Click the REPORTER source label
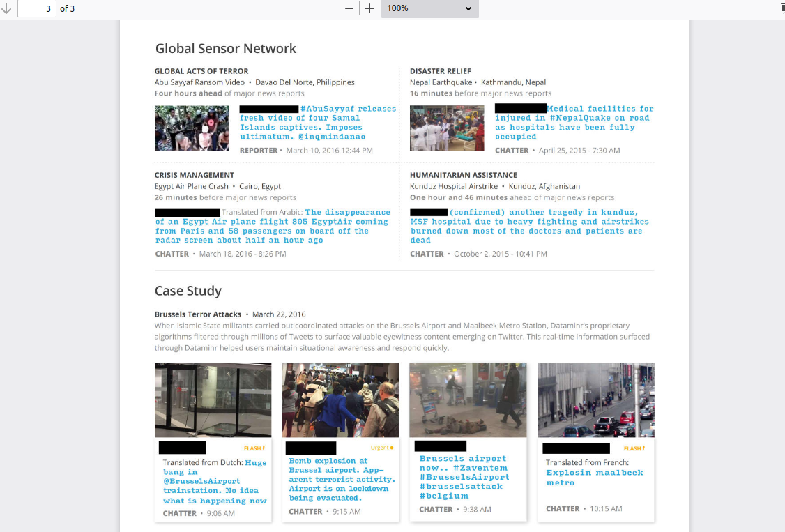Viewport: 785px width, 532px height. pos(259,150)
